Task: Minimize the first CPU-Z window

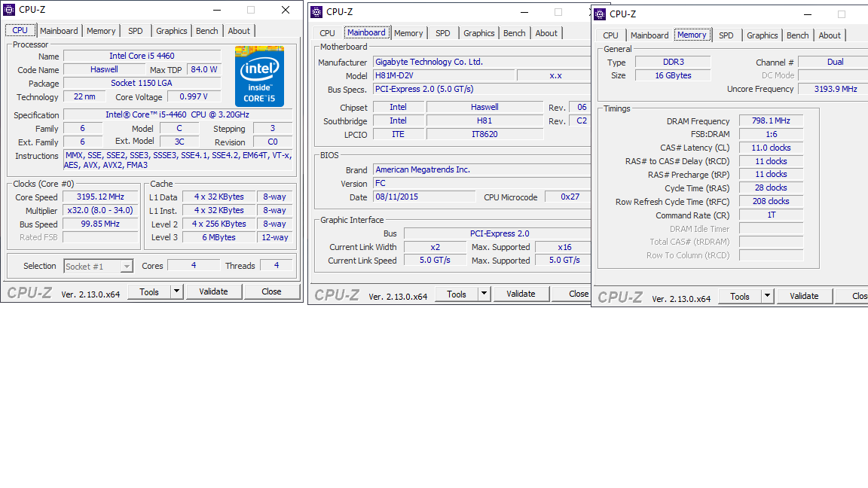Action: tap(217, 10)
